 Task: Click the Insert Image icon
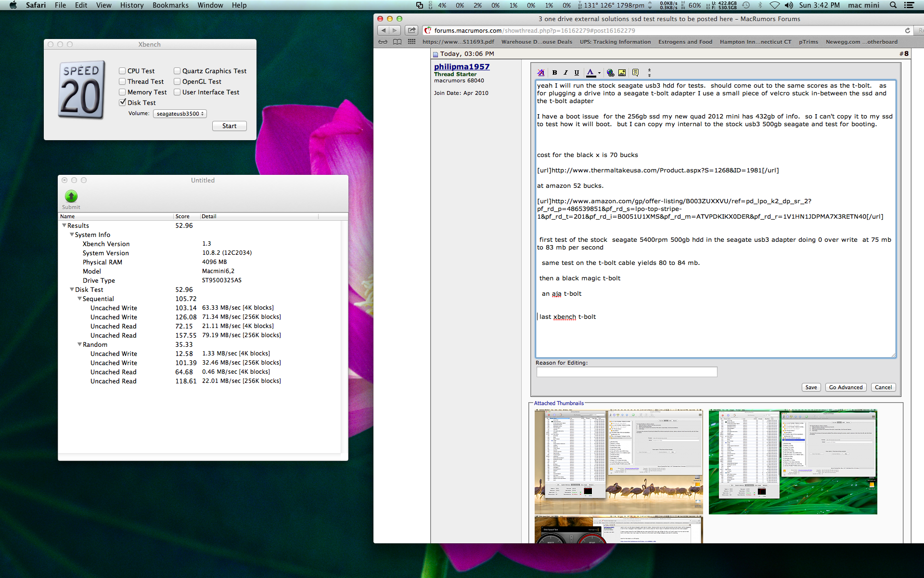point(622,73)
